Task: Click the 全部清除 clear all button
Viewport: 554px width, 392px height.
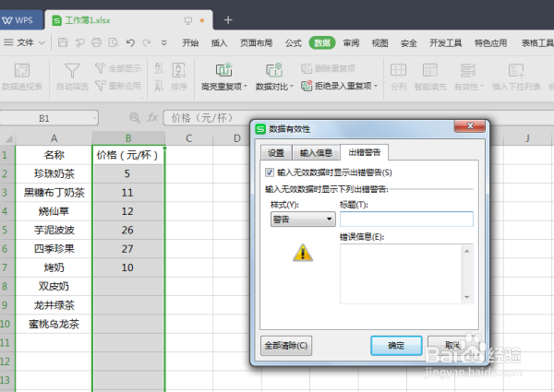Action: click(286, 346)
